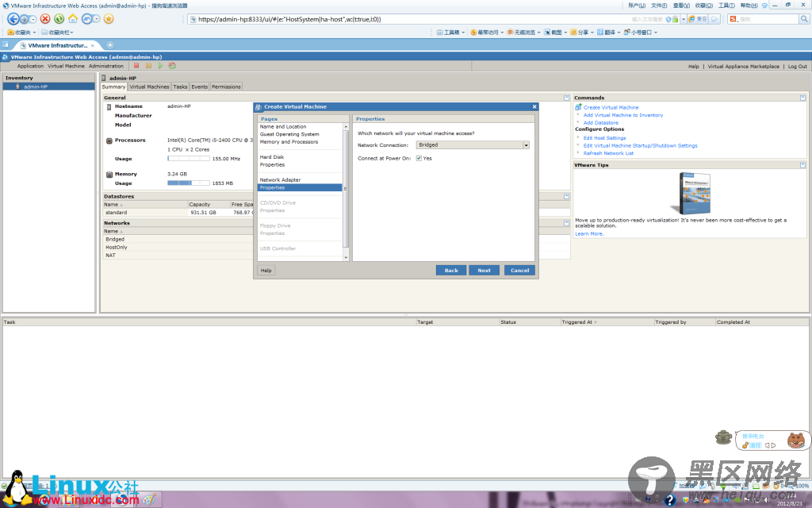The image size is (812, 508).
Task: Click the Pages list scroll-down arrow
Action: pos(346,257)
